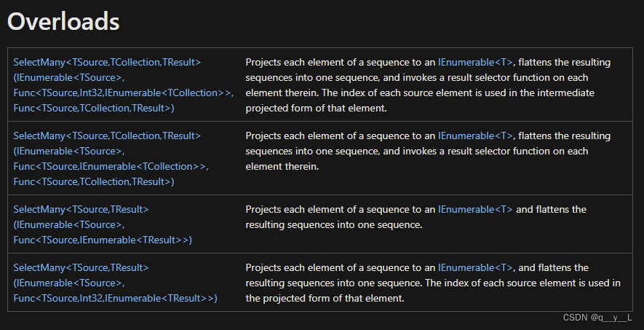Click "resulting sequences into one sequence." in third row
Image resolution: width=644 pixels, height=330 pixels.
334,225
